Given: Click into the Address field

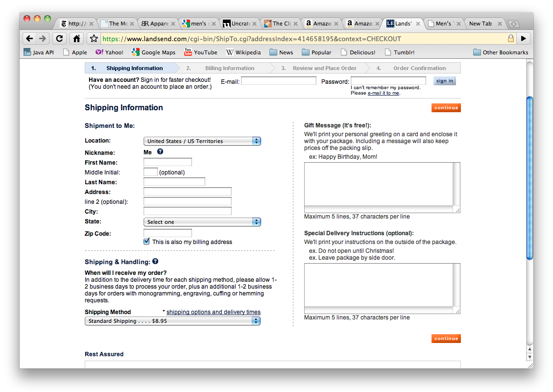Looking at the screenshot, I should 187,192.
